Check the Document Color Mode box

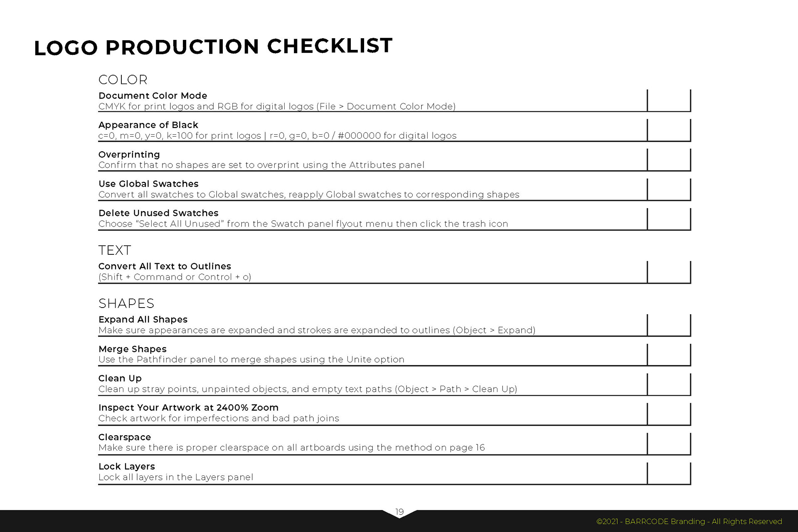(669, 101)
